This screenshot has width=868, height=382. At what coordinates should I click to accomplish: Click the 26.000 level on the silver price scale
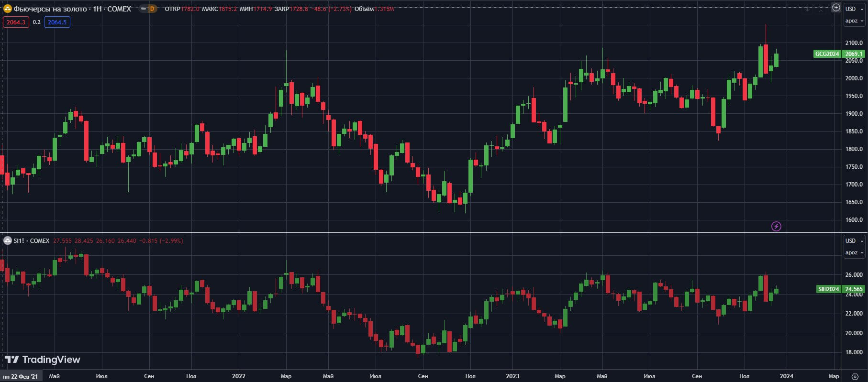coord(854,275)
